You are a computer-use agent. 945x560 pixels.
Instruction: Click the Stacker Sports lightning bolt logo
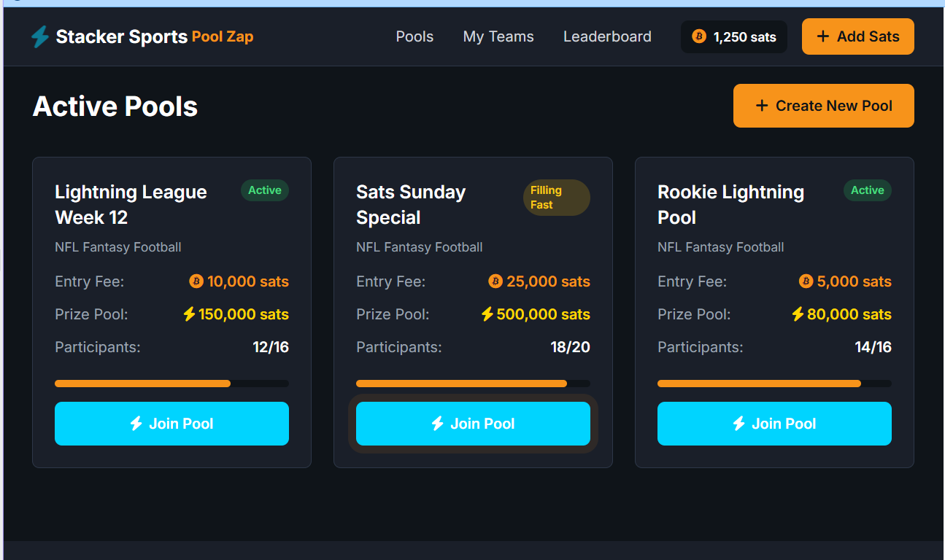click(x=40, y=36)
